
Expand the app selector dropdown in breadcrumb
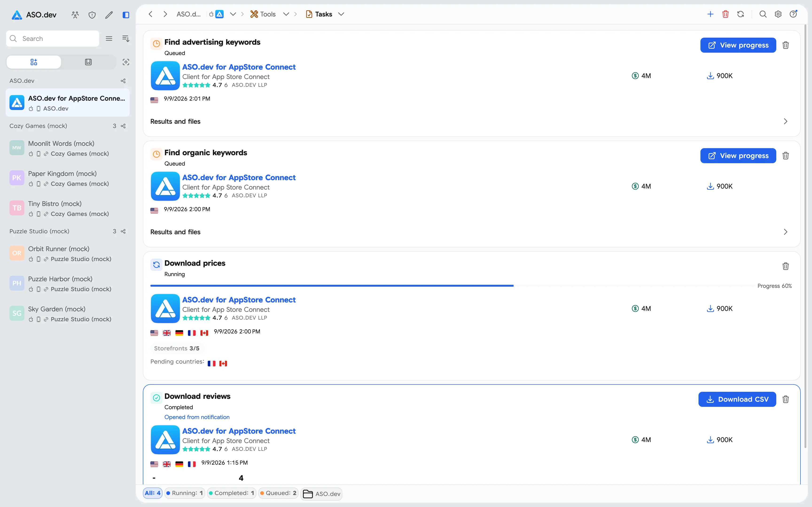233,14
